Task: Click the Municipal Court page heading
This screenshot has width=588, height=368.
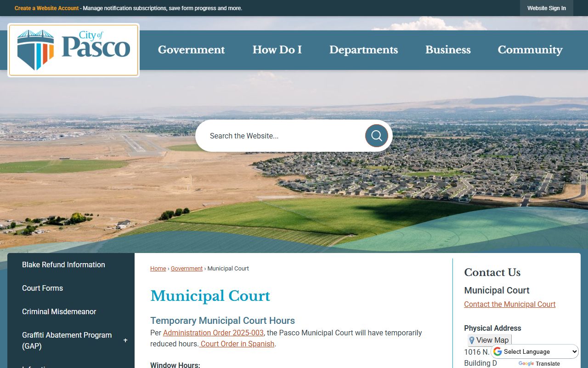Action: click(210, 296)
